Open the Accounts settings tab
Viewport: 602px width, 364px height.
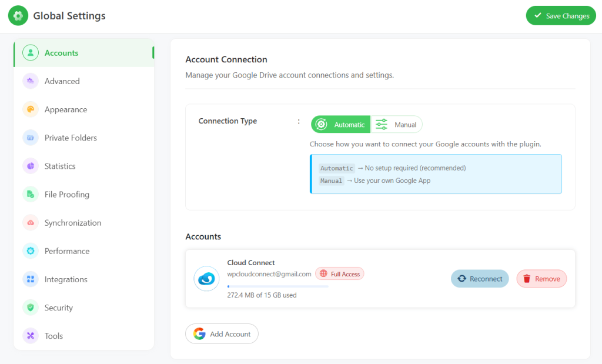[61, 53]
